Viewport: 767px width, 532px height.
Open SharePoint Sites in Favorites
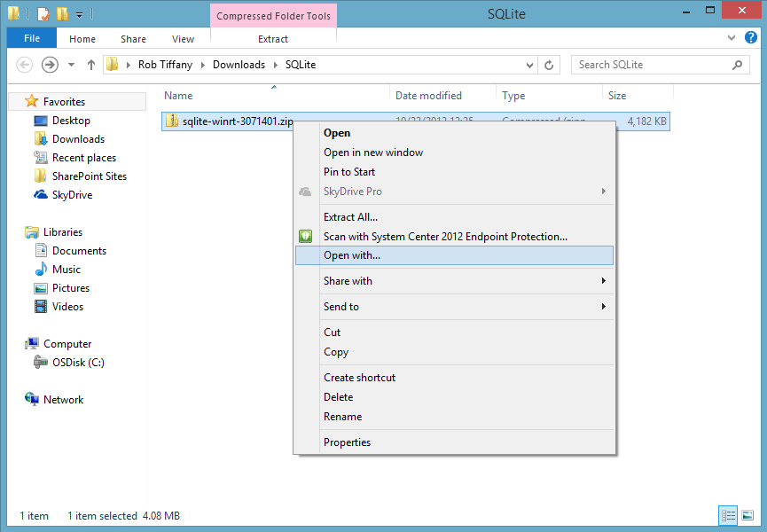[90, 176]
